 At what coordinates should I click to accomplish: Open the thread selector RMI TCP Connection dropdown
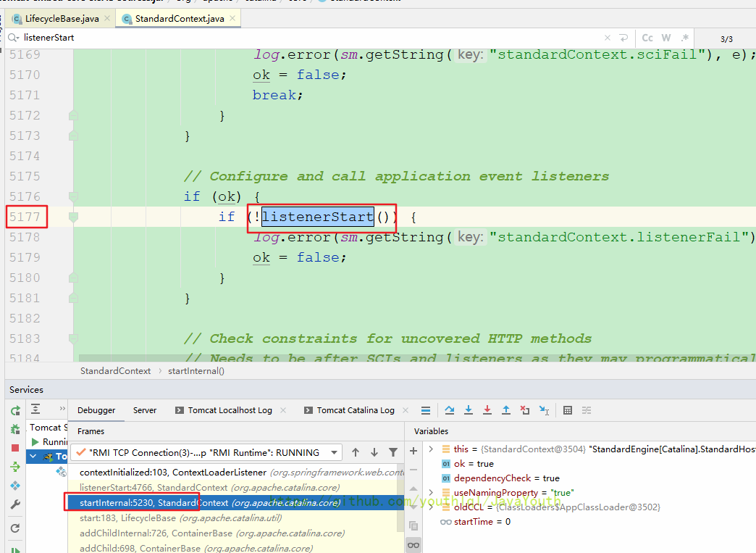(x=334, y=452)
